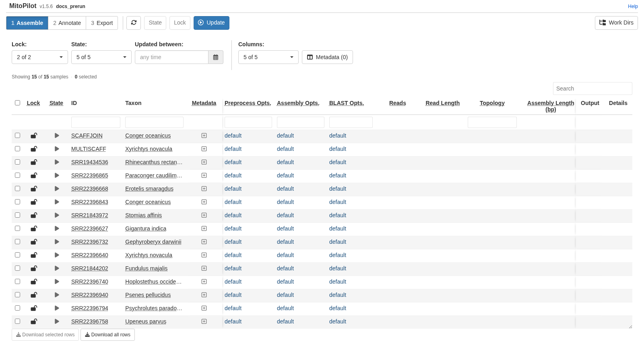Click the table Search field

pyautogui.click(x=592, y=89)
